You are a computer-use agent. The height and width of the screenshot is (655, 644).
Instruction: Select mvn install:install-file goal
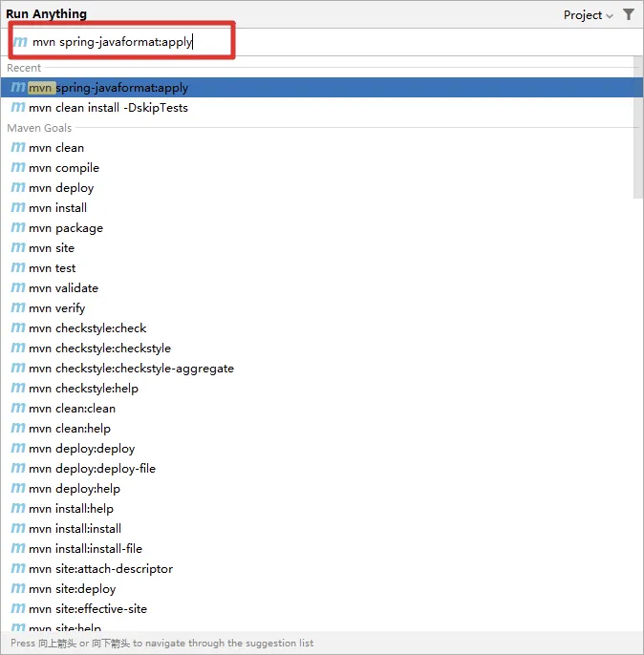[x=317, y=549]
